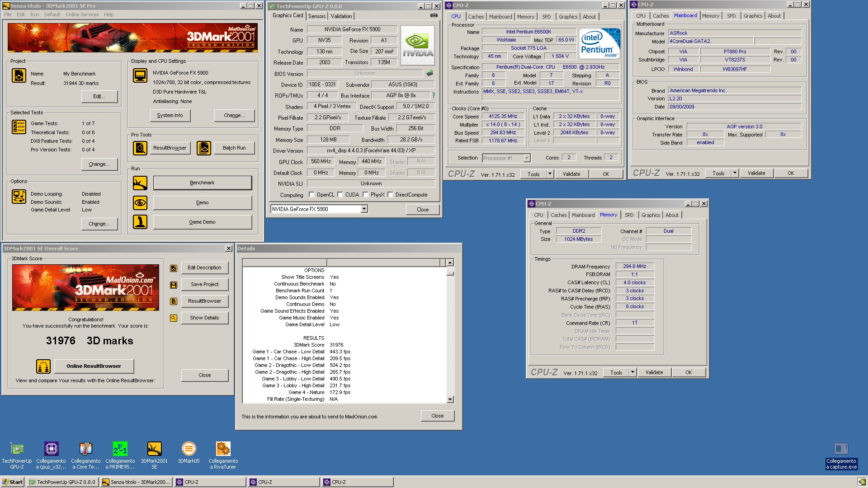Screen dimensions: 868x488
Task: Open Online Services menu in 3DMark2001
Action: (82, 14)
